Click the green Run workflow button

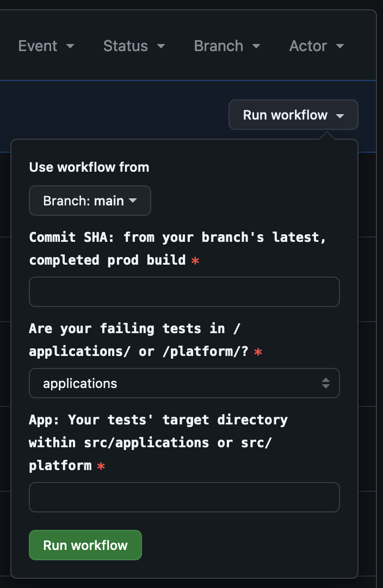pos(85,545)
